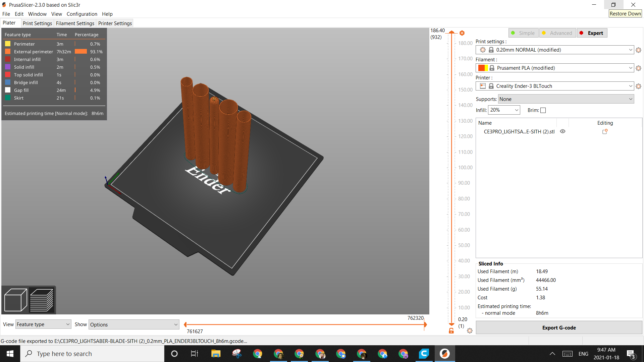Open File Explorer from the taskbar
Viewport: 644px width, 362px height.
(216, 354)
